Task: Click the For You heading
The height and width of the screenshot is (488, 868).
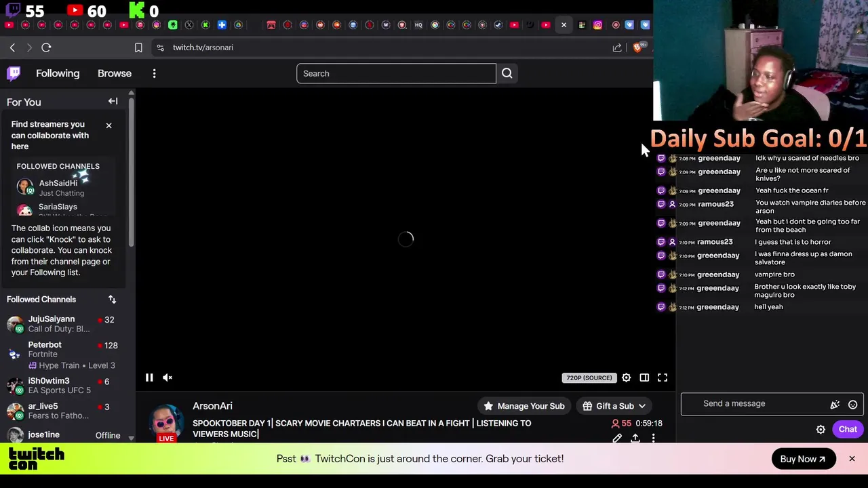Action: tap(24, 102)
